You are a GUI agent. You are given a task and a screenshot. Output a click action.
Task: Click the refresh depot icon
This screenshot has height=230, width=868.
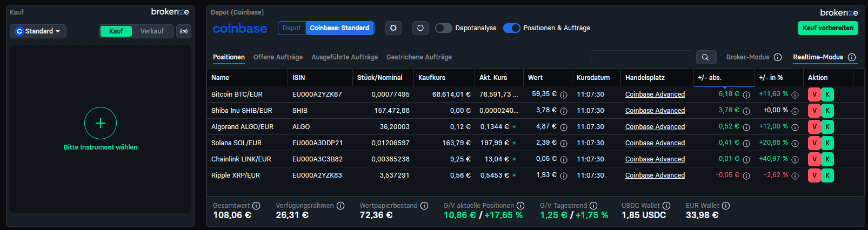(420, 28)
